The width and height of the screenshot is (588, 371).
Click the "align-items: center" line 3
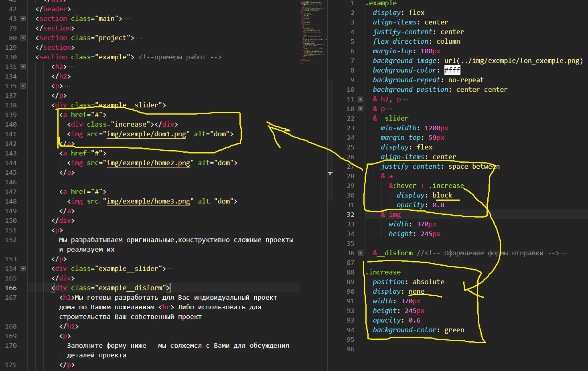411,22
